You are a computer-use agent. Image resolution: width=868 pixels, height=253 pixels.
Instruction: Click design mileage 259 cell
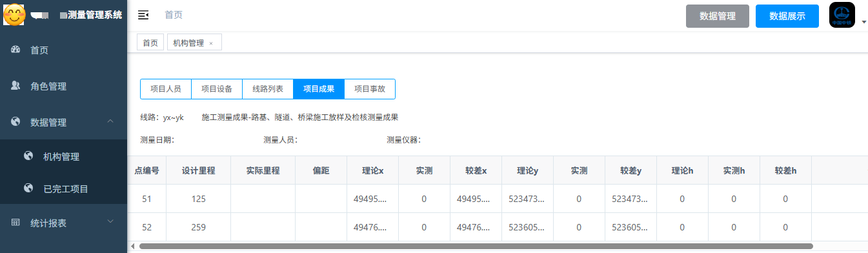[198, 227]
